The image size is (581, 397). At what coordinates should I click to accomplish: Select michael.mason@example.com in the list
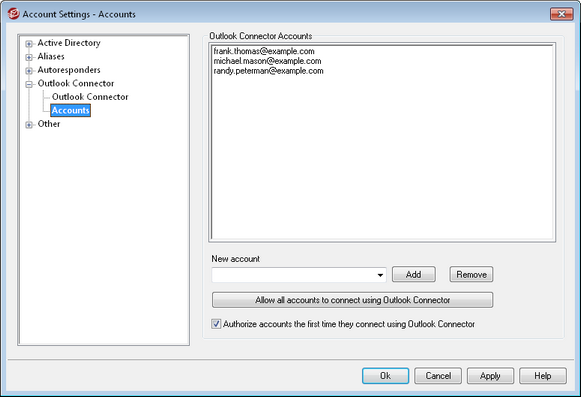(267, 61)
